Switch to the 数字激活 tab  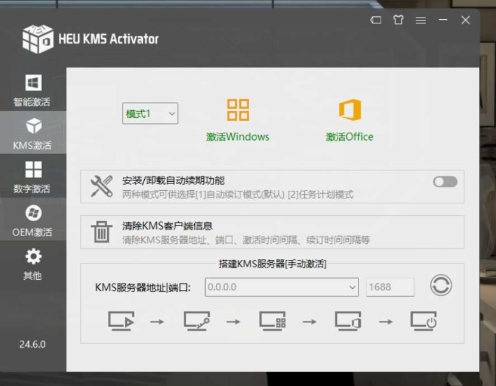coord(33,176)
